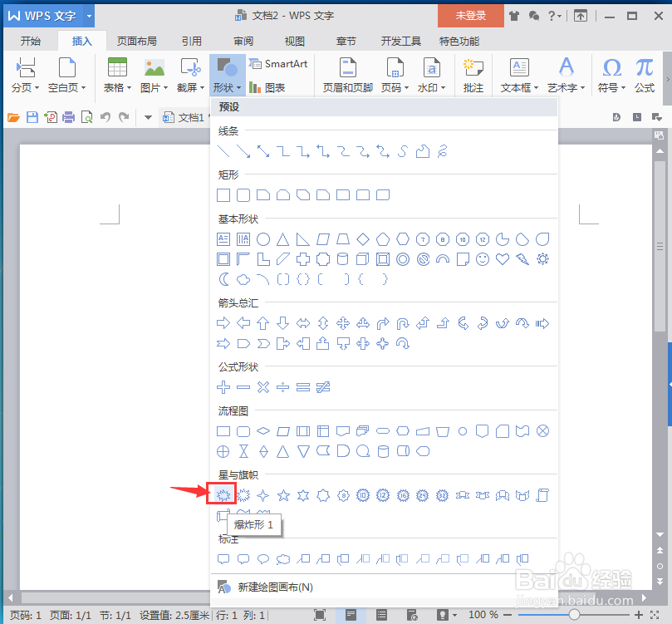Insert a comment with 批注
The height and width of the screenshot is (624, 672).
[473, 76]
